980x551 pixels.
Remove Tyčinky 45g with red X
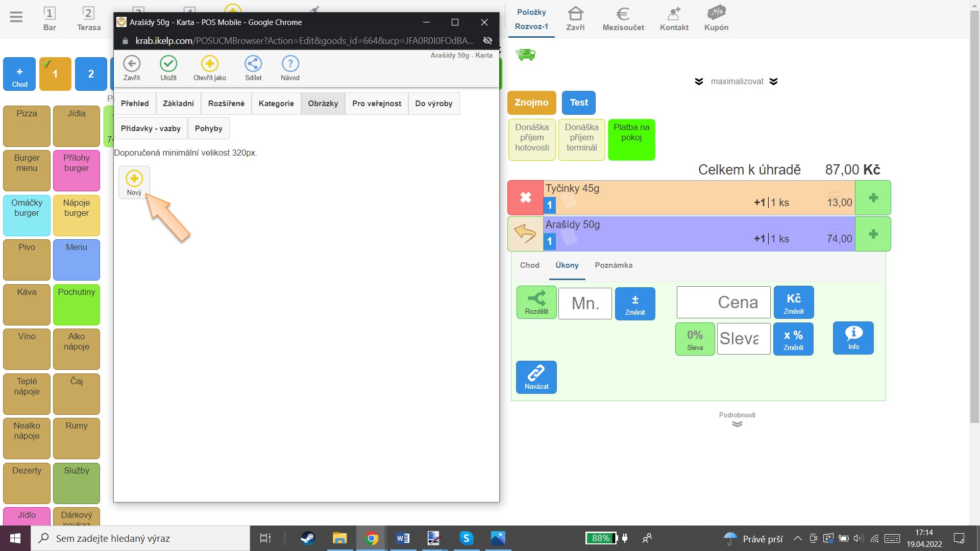(x=525, y=197)
